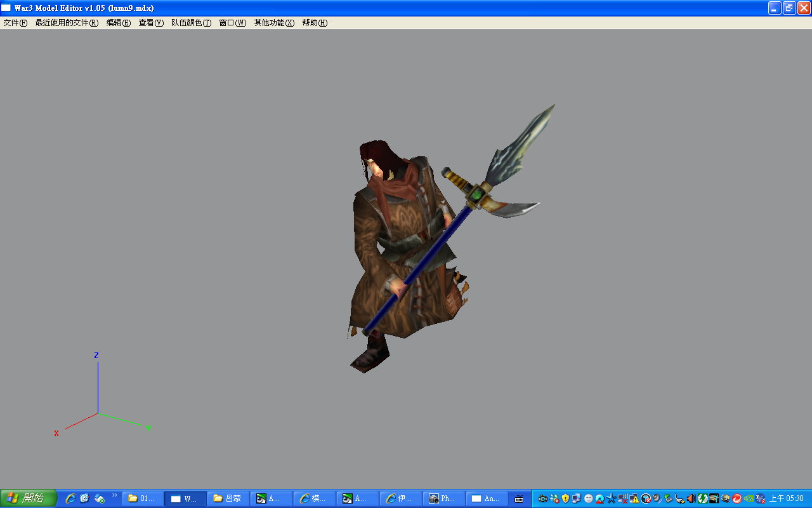Open media player quick launch icon
Viewport: 812px width, 508px height.
[99, 498]
